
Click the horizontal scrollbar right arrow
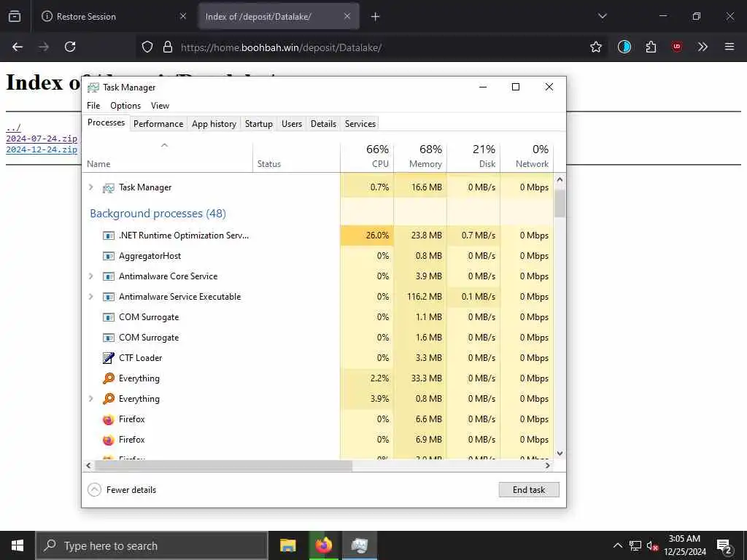tap(547, 465)
